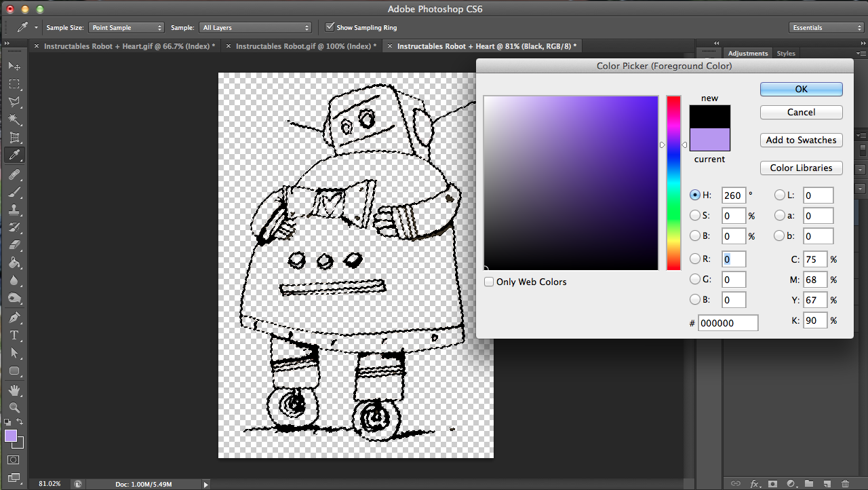868x490 pixels.
Task: Select the Horizontal Type tool
Action: 14,335
